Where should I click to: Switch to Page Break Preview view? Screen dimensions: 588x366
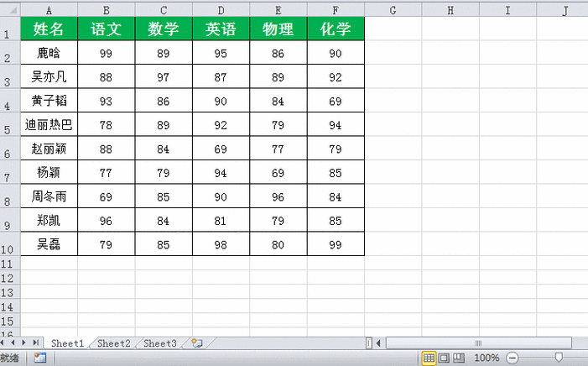pyautogui.click(x=459, y=358)
